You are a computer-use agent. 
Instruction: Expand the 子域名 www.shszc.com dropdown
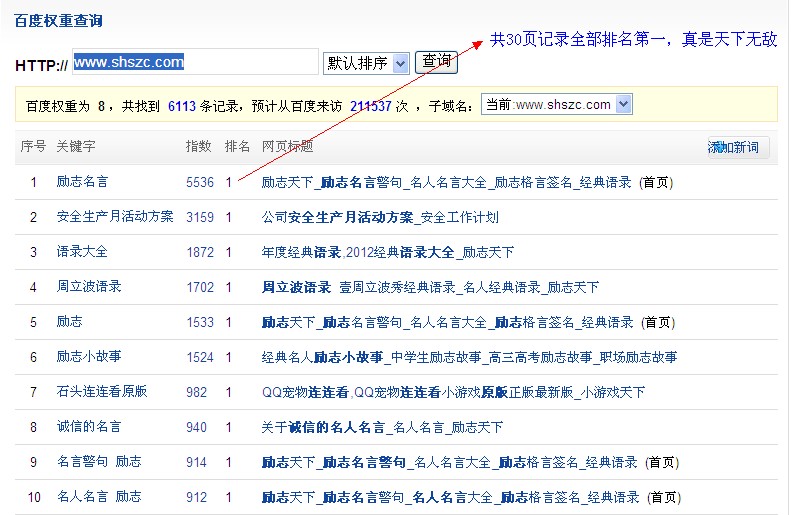(556, 104)
